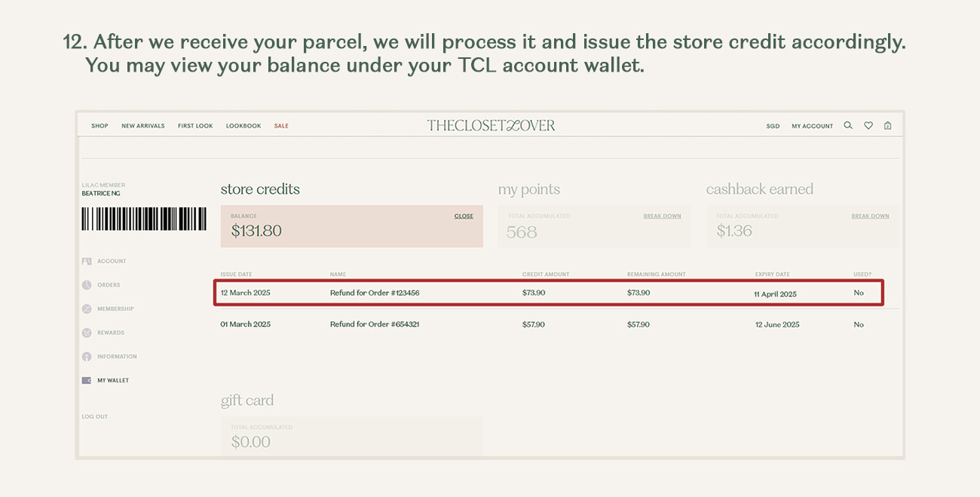The height and width of the screenshot is (497, 980).
Task: Click the Membership sidebar icon
Action: [87, 309]
